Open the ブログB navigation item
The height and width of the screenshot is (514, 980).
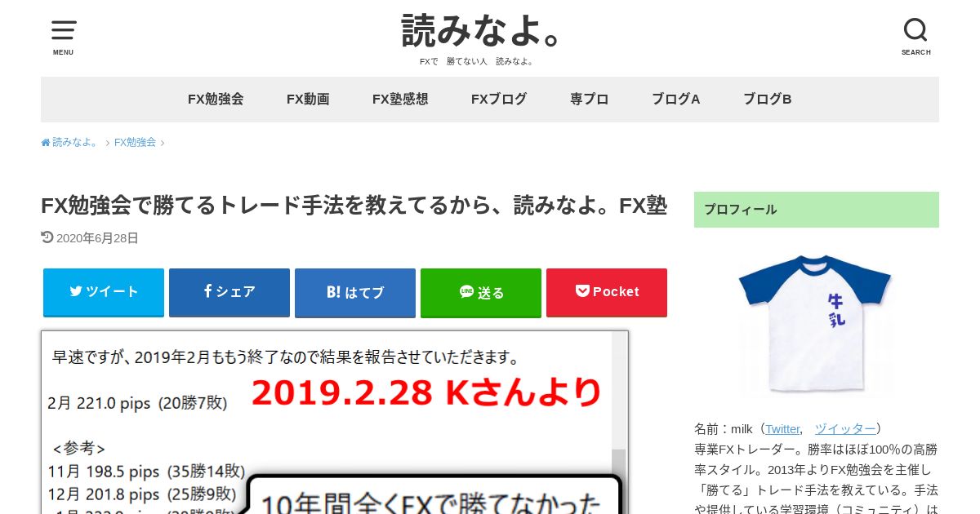(768, 100)
